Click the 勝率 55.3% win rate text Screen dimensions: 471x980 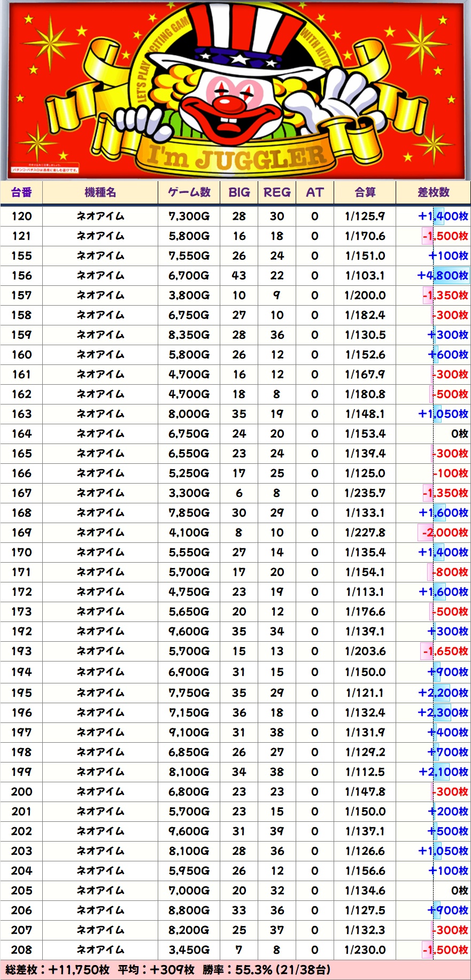point(266,970)
